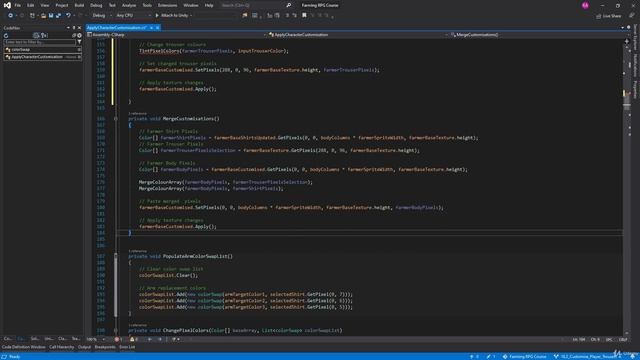Click the MergeColourArray(farmerBodyPixels, farmerShirtPixels) line
This screenshot has width=640, height=360.
(211, 189)
